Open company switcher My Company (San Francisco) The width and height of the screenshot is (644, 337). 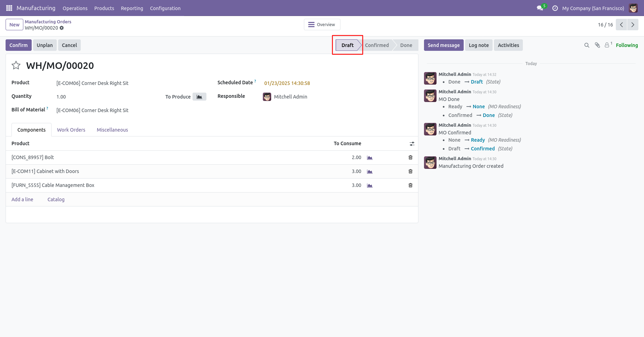[593, 8]
